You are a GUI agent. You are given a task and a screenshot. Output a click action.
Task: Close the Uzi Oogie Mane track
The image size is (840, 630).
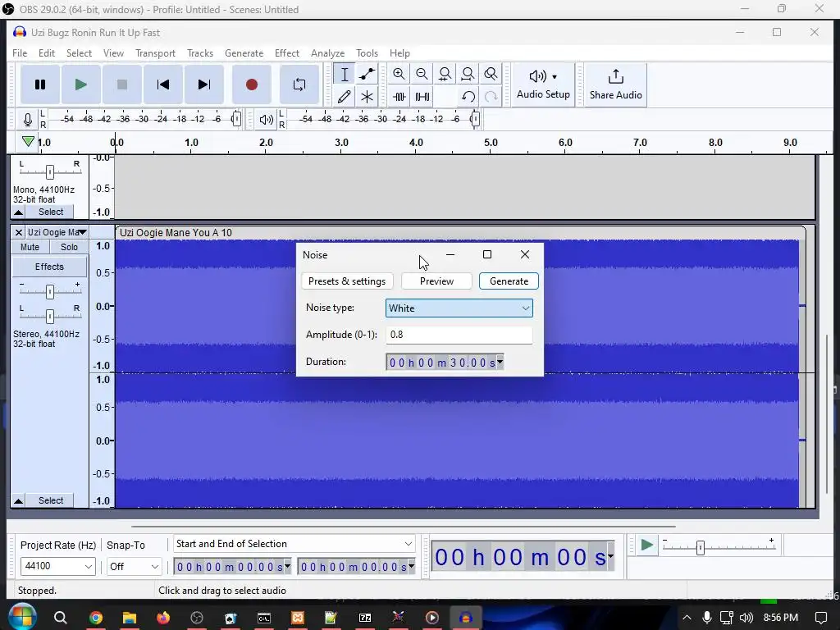(18, 232)
